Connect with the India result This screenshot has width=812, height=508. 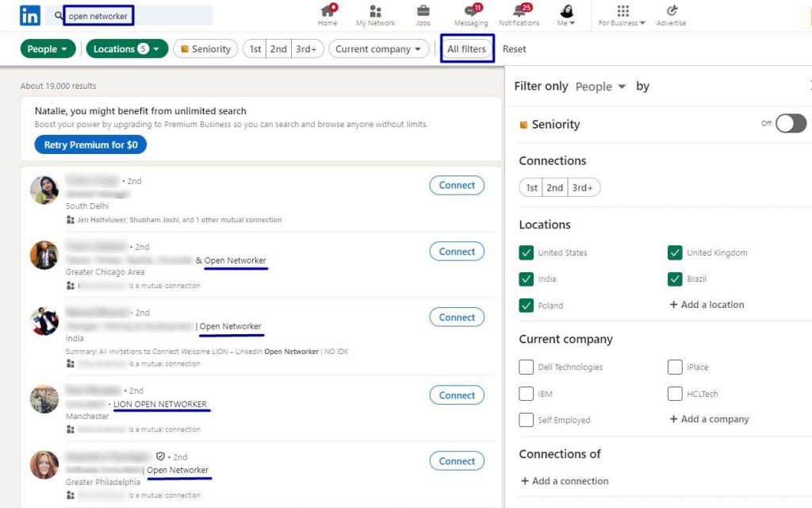[457, 317]
